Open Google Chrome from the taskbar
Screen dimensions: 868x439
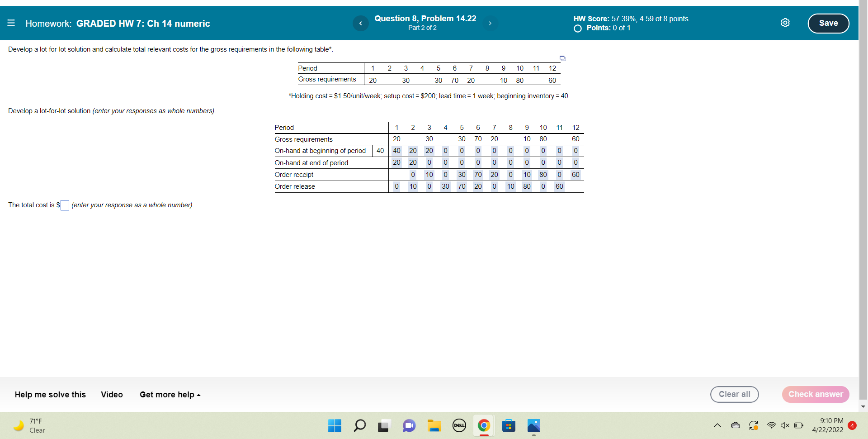point(483,426)
